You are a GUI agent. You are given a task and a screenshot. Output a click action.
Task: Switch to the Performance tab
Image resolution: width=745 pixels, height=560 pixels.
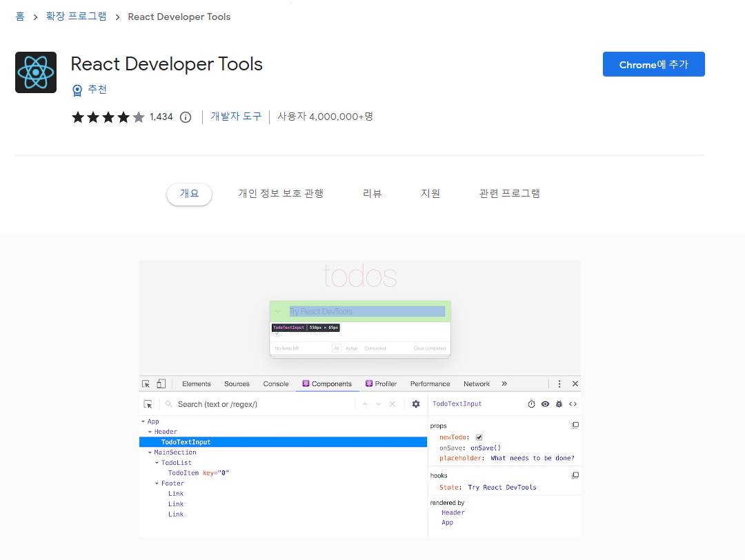[430, 383]
